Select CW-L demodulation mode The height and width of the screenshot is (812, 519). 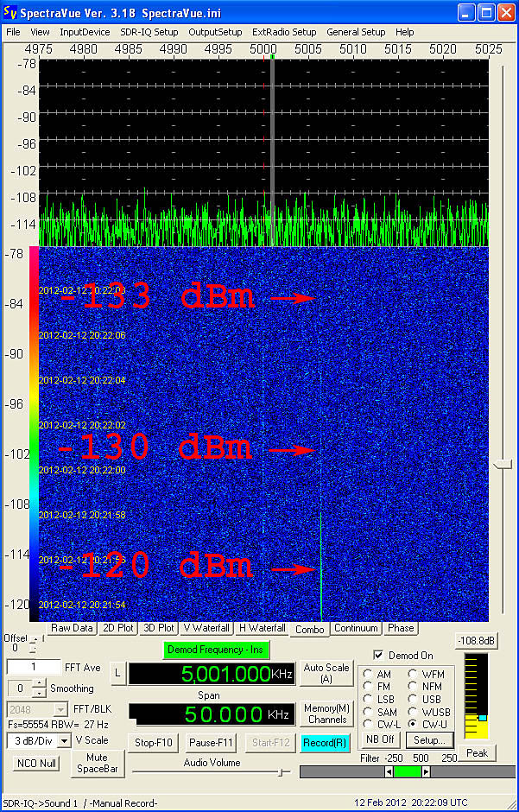[367, 724]
